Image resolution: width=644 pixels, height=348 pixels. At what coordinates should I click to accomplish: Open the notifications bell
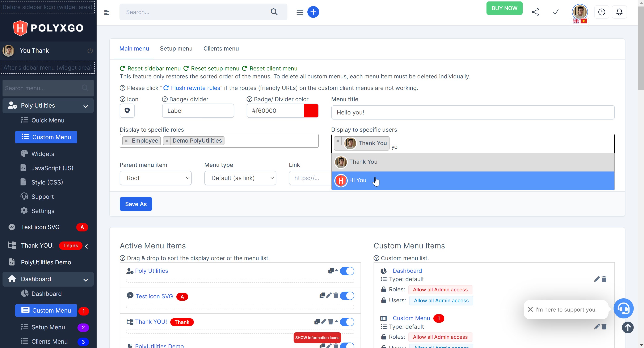[619, 12]
